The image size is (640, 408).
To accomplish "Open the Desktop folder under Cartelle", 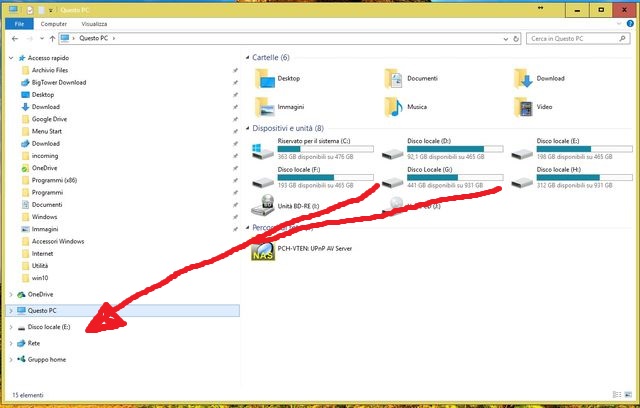I will pos(278,78).
